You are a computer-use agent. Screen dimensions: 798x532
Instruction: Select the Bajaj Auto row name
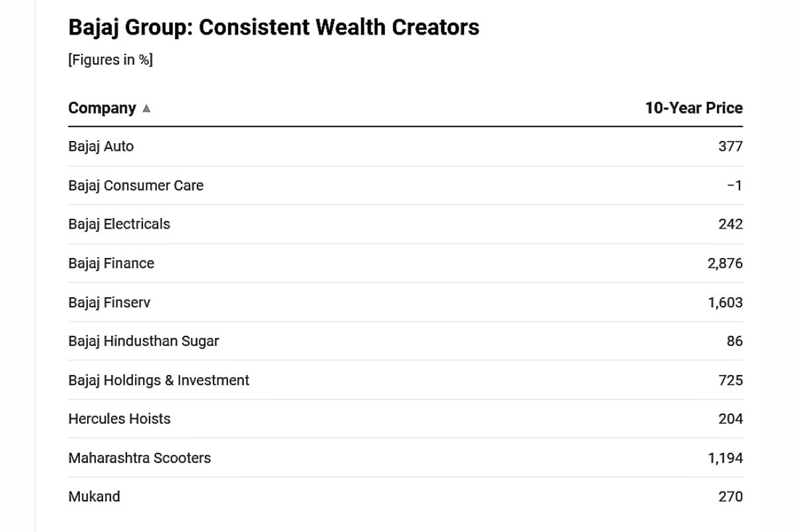click(101, 146)
